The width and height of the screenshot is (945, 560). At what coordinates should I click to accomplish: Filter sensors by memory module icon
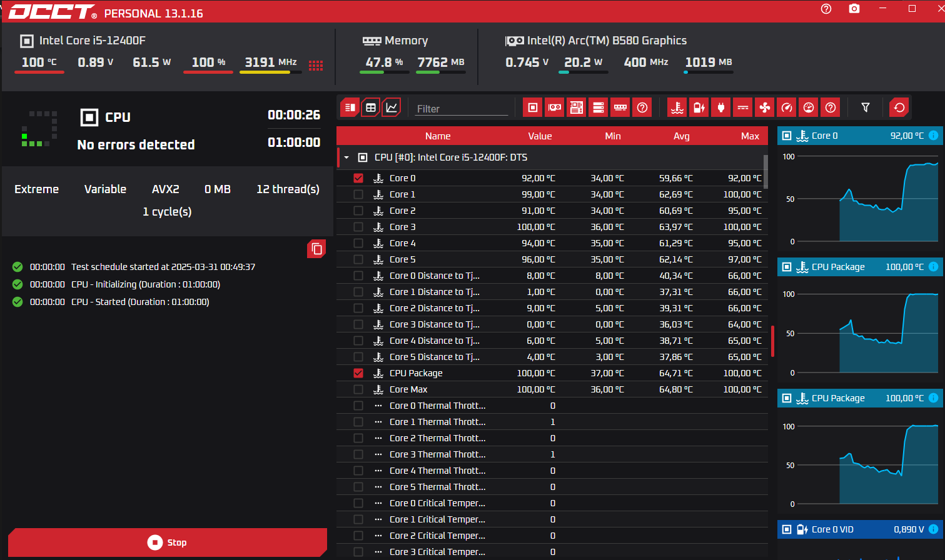click(x=620, y=107)
